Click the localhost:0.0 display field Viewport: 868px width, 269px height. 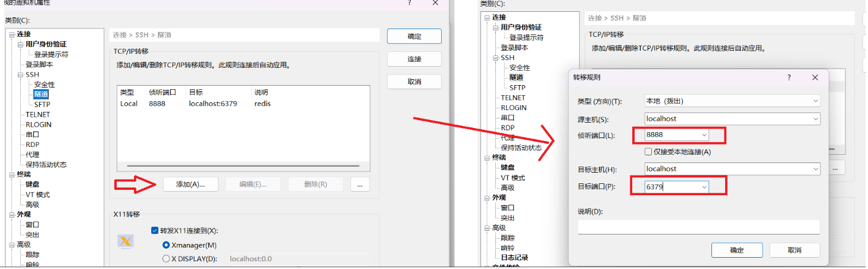pos(298,259)
